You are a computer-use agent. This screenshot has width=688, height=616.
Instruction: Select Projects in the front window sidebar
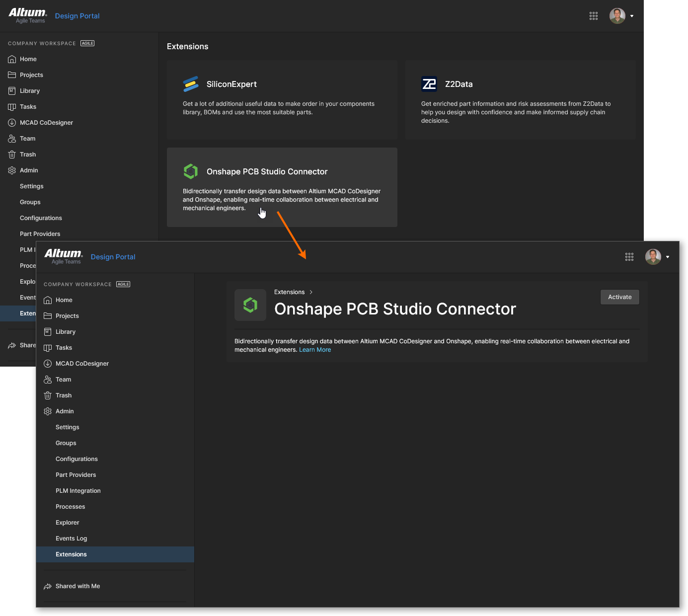[115, 316]
